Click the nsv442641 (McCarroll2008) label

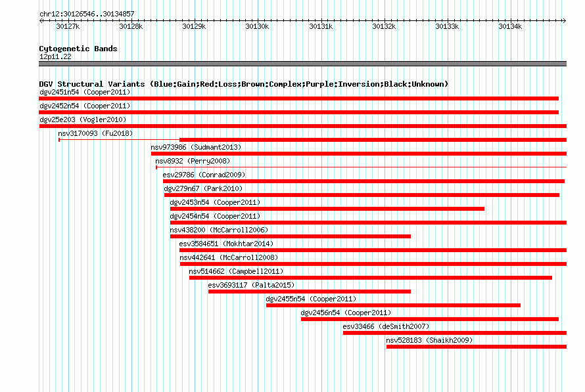pos(229,257)
